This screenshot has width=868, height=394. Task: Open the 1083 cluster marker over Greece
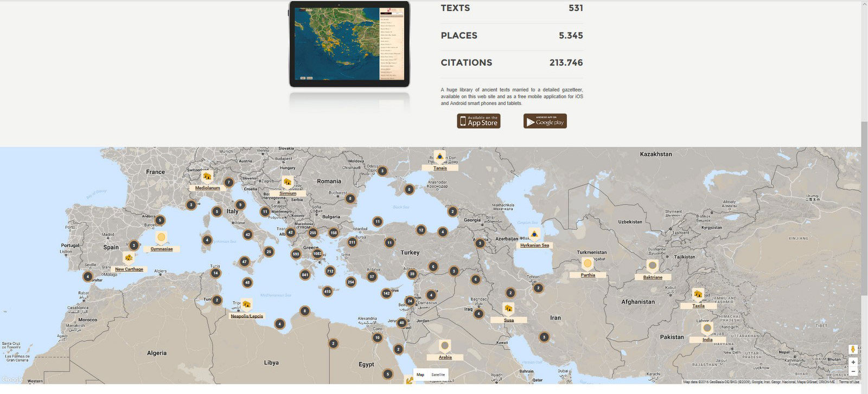317,254
